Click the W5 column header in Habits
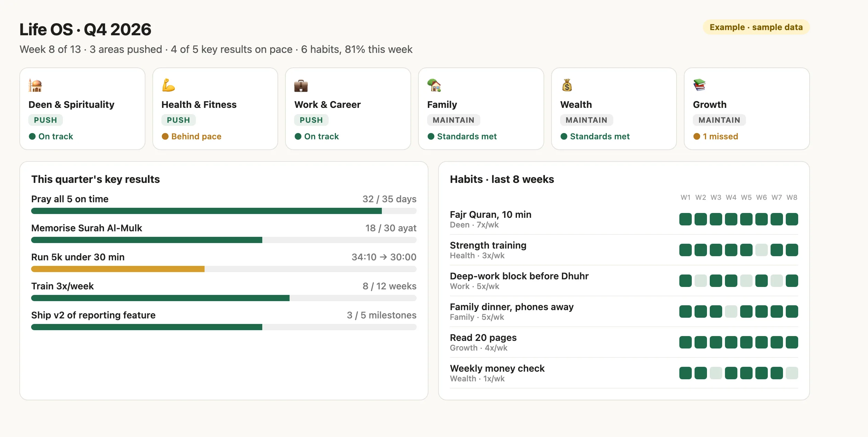This screenshot has height=437, width=868. point(746,197)
